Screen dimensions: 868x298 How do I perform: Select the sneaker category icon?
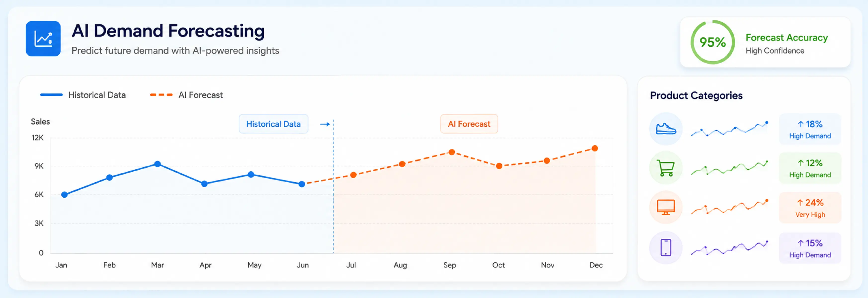click(x=666, y=129)
